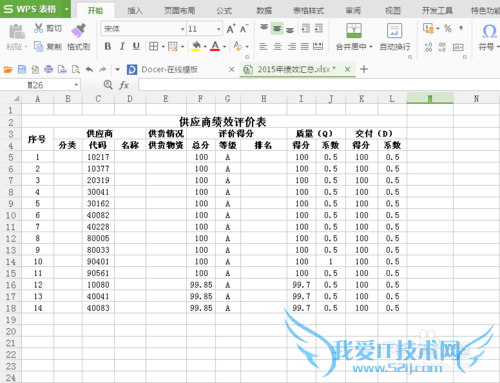Image resolution: width=500 pixels, height=383 pixels.
Task: Toggle underline formatting
Action: pyautogui.click(x=136, y=46)
